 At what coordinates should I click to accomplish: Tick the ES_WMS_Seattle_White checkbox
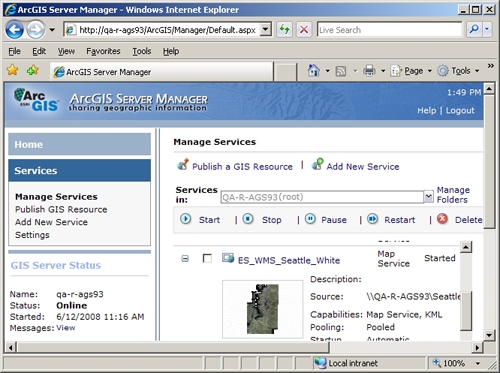[x=207, y=258]
